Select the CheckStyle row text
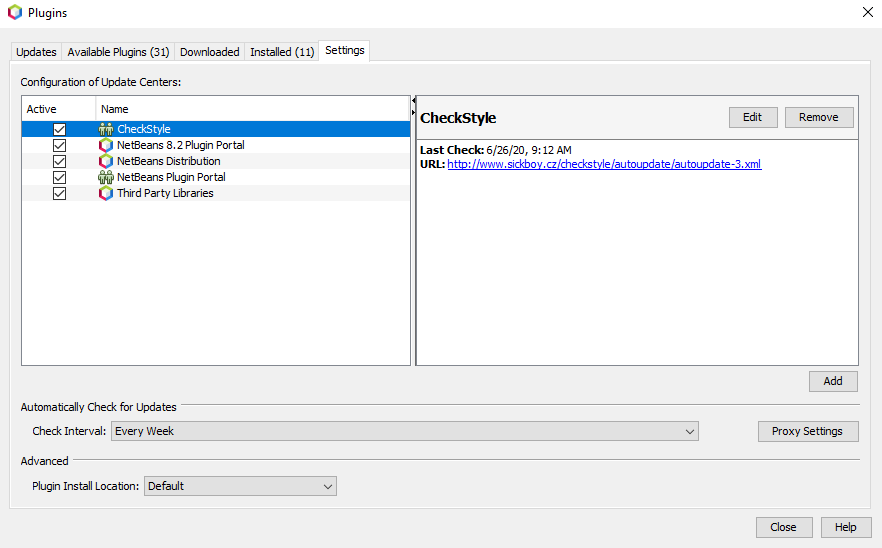882x548 pixels. (144, 129)
